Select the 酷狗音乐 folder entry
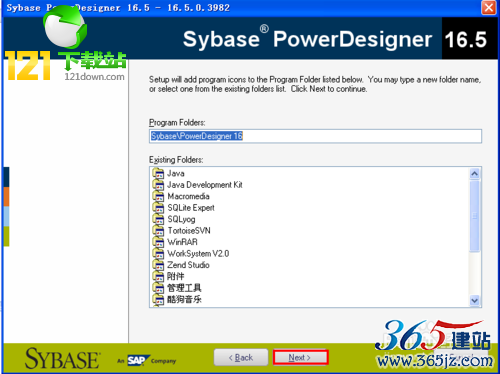Image resolution: width=500 pixels, height=374 pixels. tap(184, 299)
